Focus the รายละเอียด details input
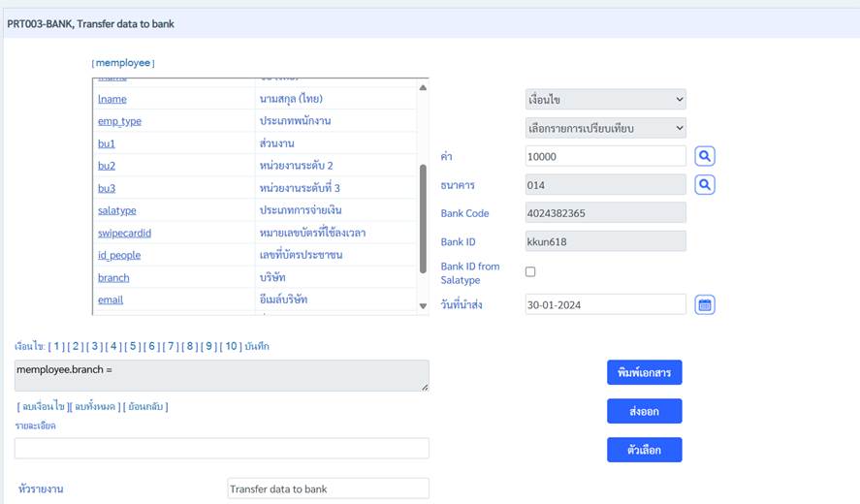The width and height of the screenshot is (860, 504). pos(222,448)
